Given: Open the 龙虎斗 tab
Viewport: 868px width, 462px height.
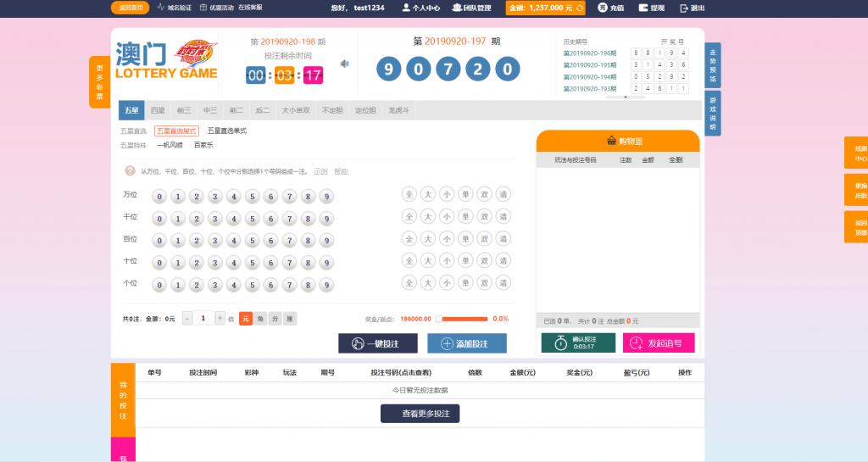Looking at the screenshot, I should coord(398,110).
